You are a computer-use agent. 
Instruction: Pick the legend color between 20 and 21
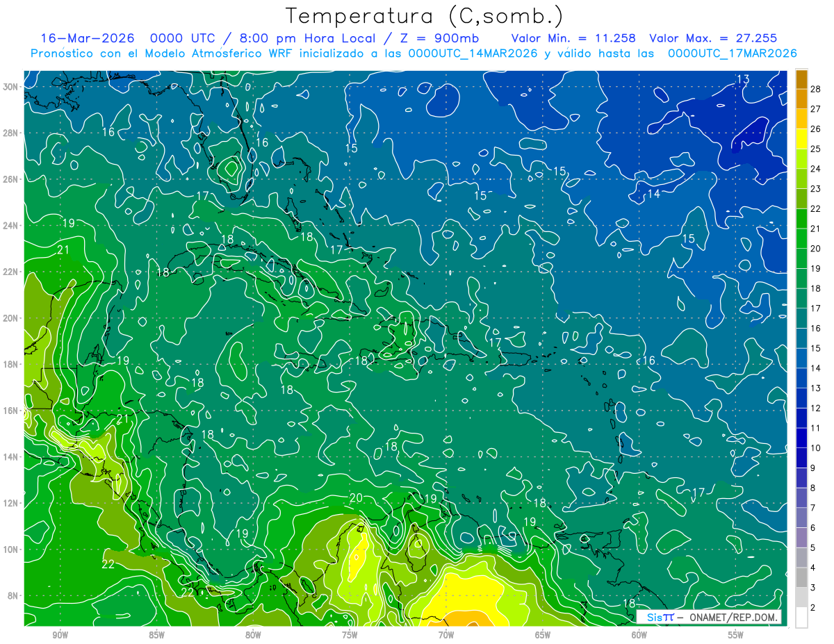coord(801,238)
